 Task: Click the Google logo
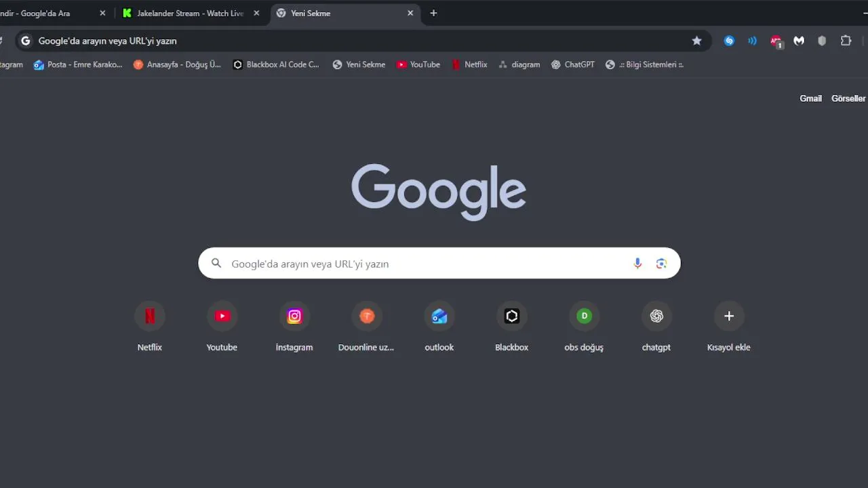point(439,192)
